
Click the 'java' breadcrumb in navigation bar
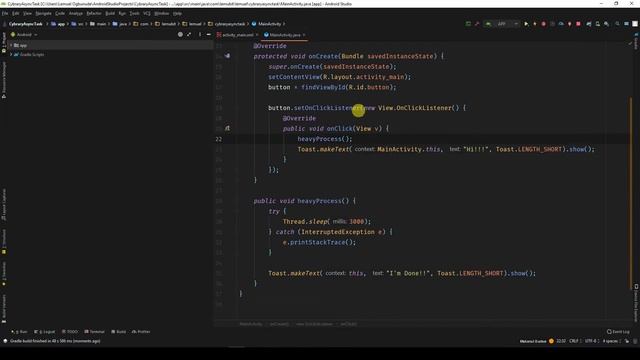[120, 24]
